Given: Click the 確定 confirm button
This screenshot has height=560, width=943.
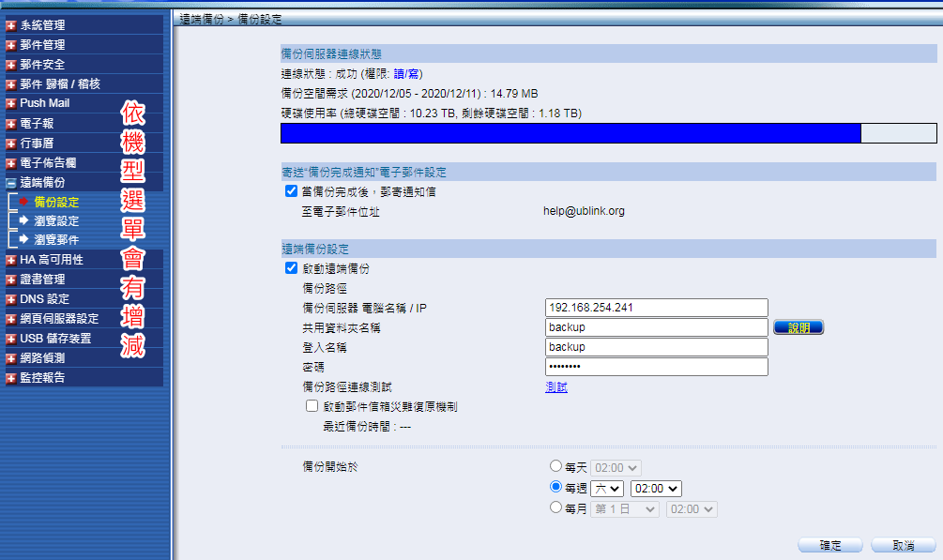Looking at the screenshot, I should click(x=830, y=545).
